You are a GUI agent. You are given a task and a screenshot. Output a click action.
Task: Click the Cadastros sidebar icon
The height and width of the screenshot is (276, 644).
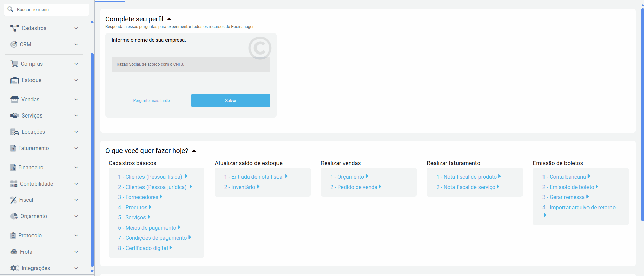15,28
